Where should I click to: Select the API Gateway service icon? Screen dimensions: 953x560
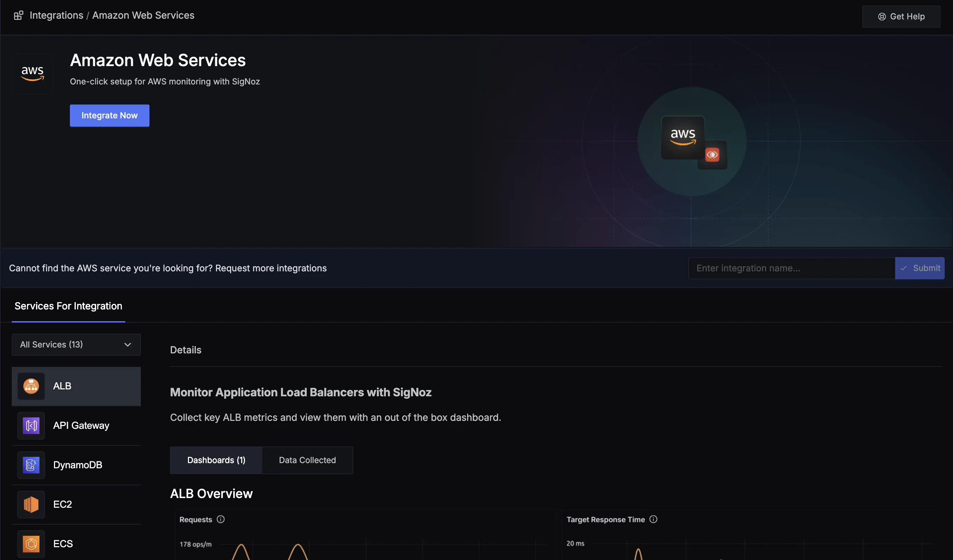[x=31, y=425]
